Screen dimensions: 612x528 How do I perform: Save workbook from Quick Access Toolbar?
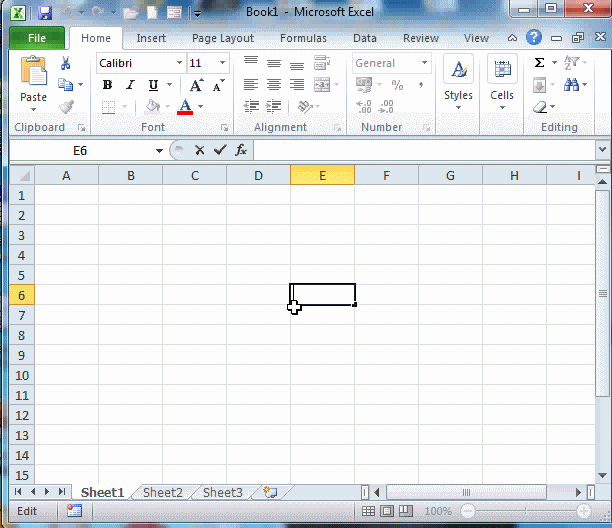pos(44,13)
